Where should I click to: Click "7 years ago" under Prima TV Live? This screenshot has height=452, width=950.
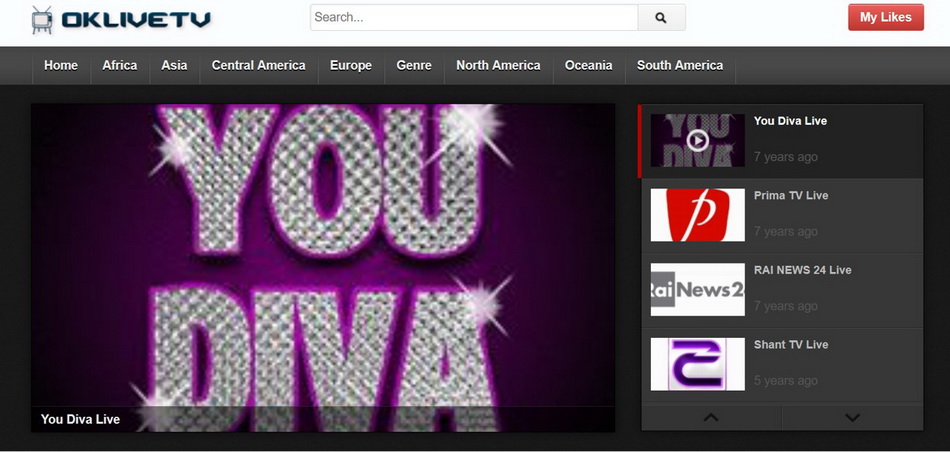786,232
